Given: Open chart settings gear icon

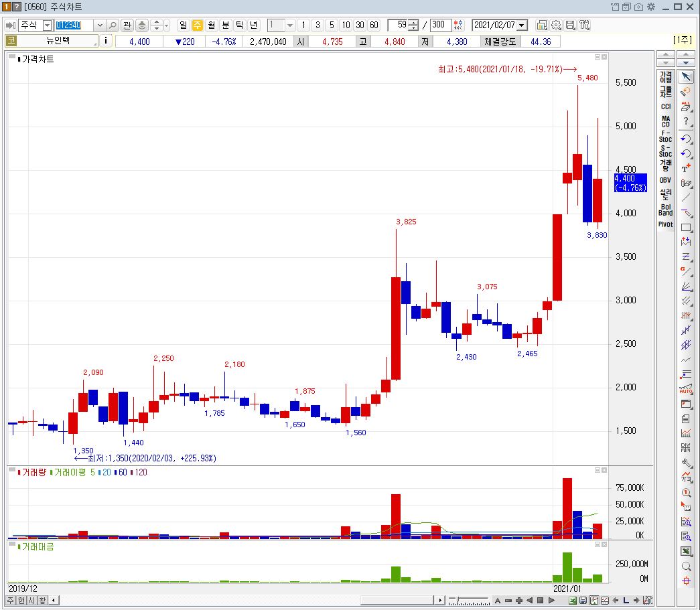Looking at the screenshot, I should 556,25.
